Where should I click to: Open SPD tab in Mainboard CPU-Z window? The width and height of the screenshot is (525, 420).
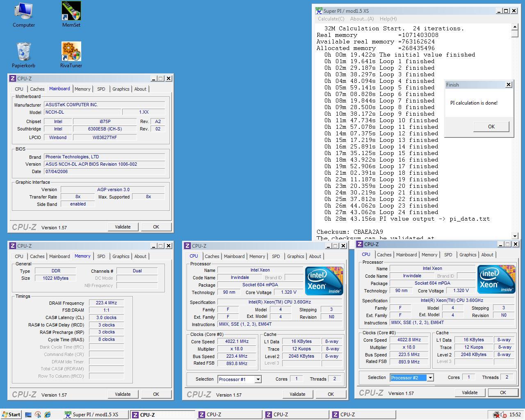coord(101,89)
